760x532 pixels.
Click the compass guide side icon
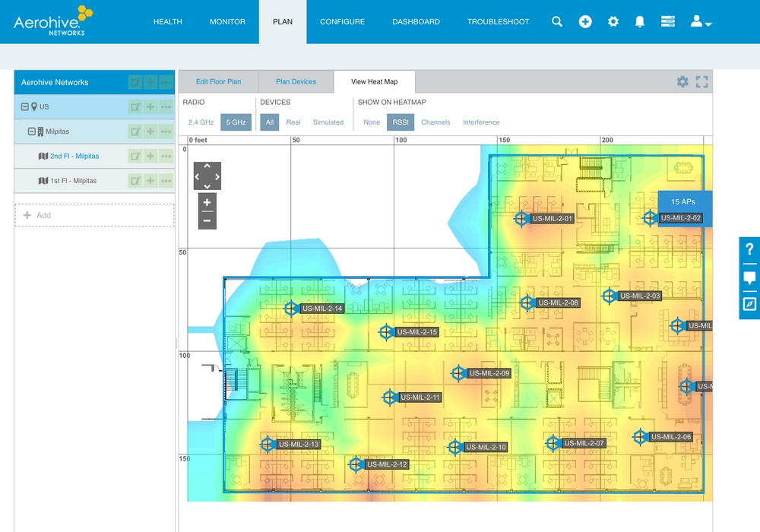(749, 304)
